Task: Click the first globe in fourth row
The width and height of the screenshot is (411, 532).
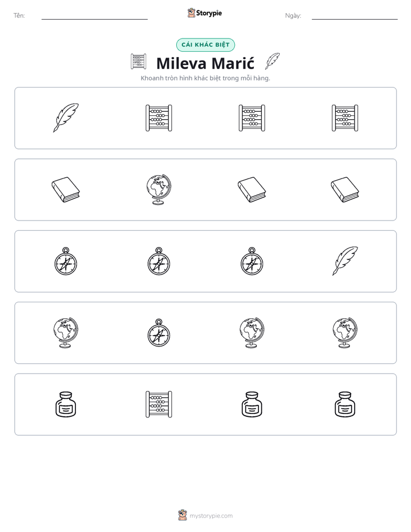Action: pos(66,333)
